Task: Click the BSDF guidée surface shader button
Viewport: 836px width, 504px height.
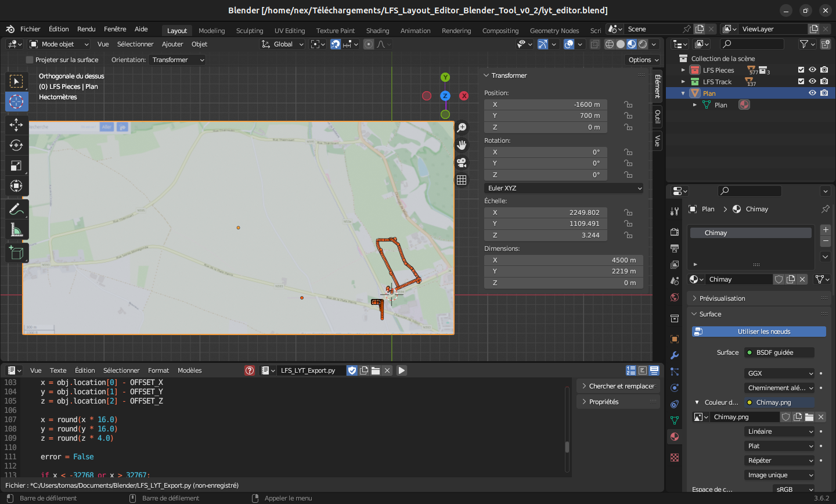Action: [x=780, y=352]
